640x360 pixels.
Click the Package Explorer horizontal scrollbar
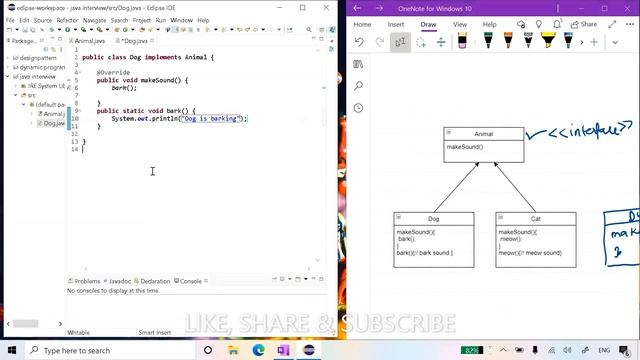click(x=25, y=324)
